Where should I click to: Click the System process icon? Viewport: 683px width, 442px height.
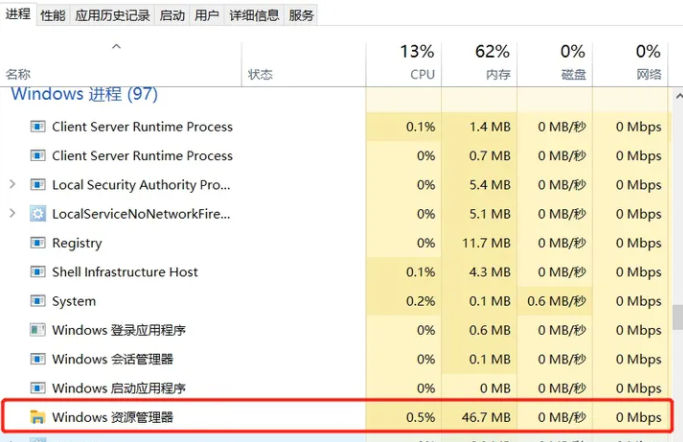click(x=37, y=301)
